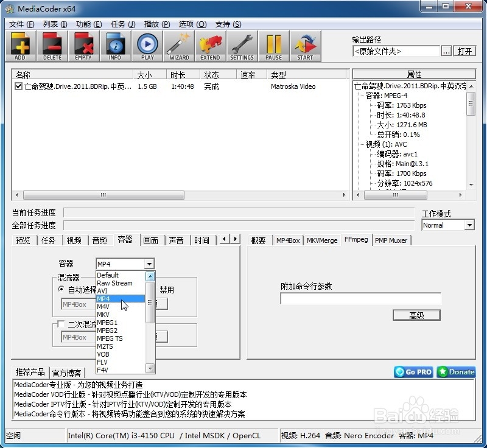Select Default in container list
This screenshot has height=448, width=487.
pyautogui.click(x=121, y=275)
